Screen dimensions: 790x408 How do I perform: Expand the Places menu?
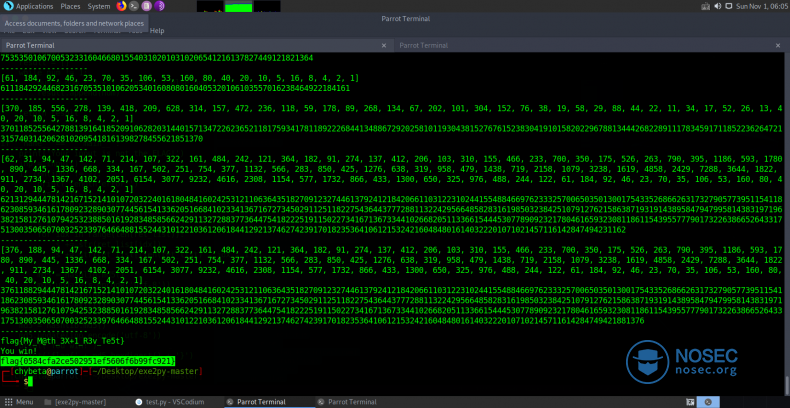click(x=70, y=6)
